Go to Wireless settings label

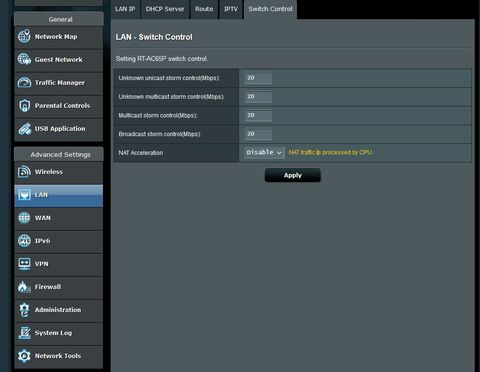coord(49,172)
